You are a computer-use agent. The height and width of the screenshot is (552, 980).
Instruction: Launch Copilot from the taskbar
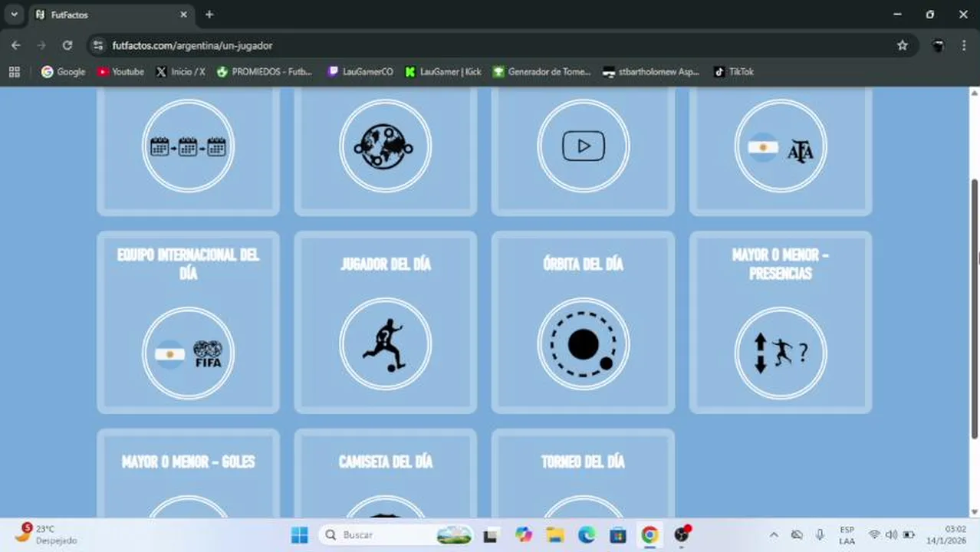523,534
